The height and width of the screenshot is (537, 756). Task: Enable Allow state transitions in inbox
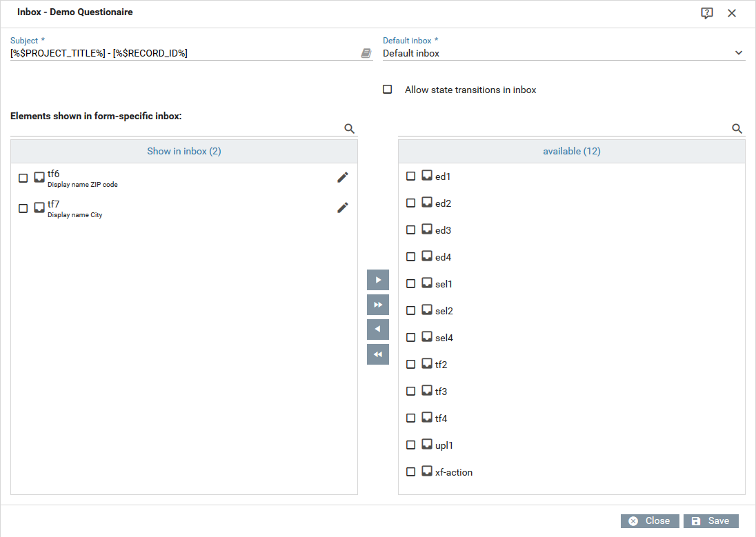(388, 90)
